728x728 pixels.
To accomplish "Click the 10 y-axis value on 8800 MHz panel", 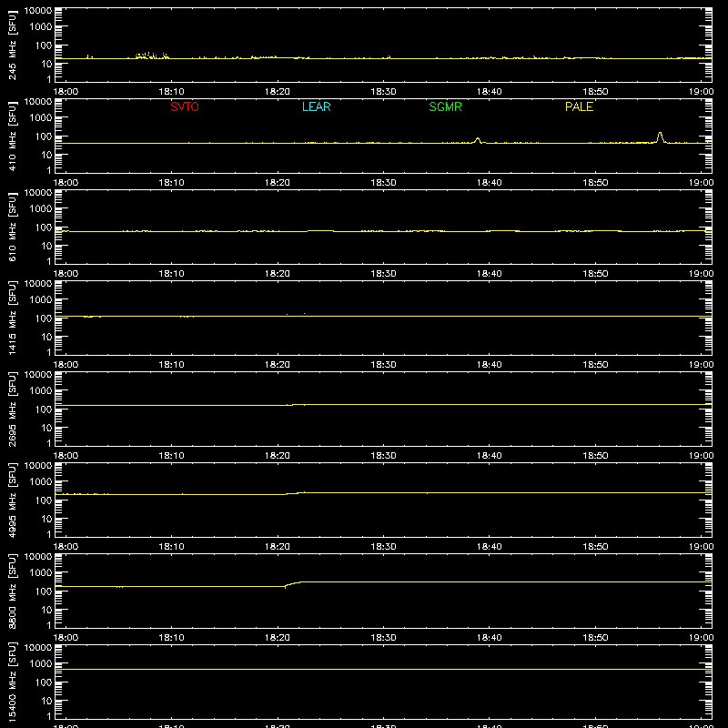I will pyautogui.click(x=46, y=610).
